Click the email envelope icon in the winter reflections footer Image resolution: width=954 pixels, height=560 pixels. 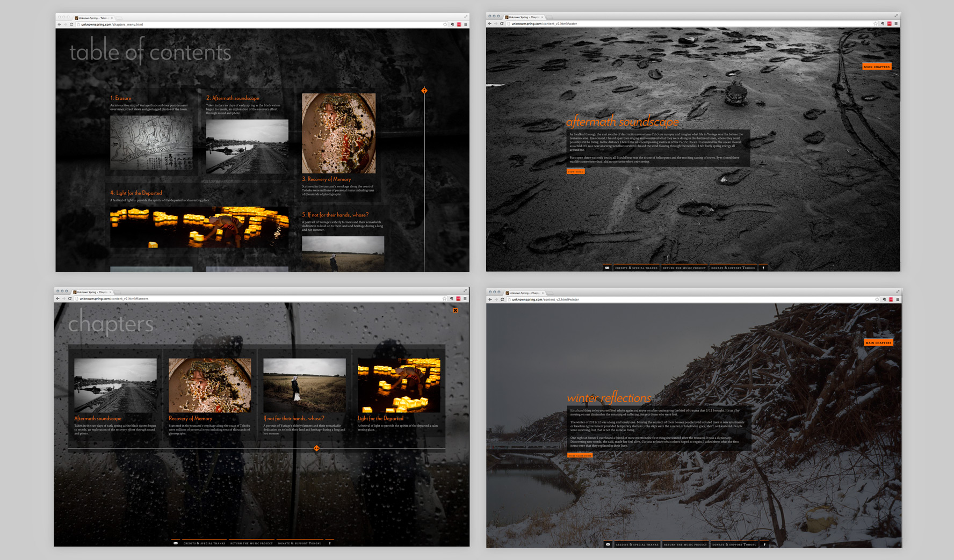tap(608, 544)
